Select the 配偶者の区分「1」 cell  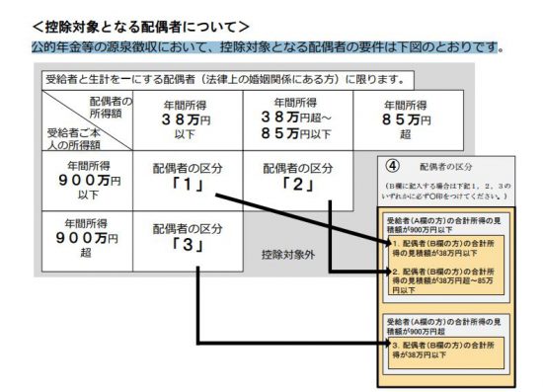(188, 181)
